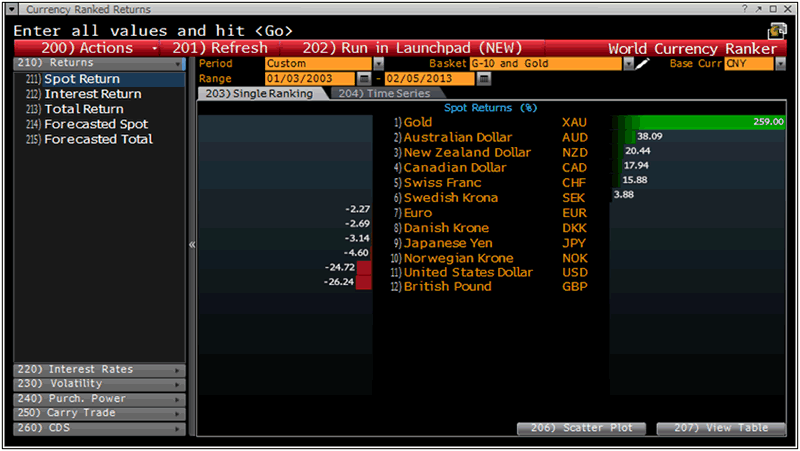Click the help question mark icon
The image size is (800, 451).
[x=745, y=9]
